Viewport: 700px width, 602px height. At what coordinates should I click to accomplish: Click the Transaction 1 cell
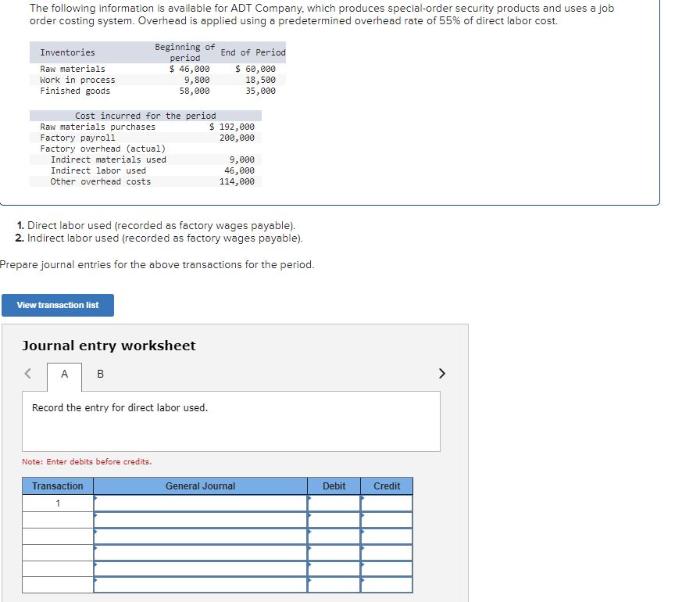click(56, 503)
